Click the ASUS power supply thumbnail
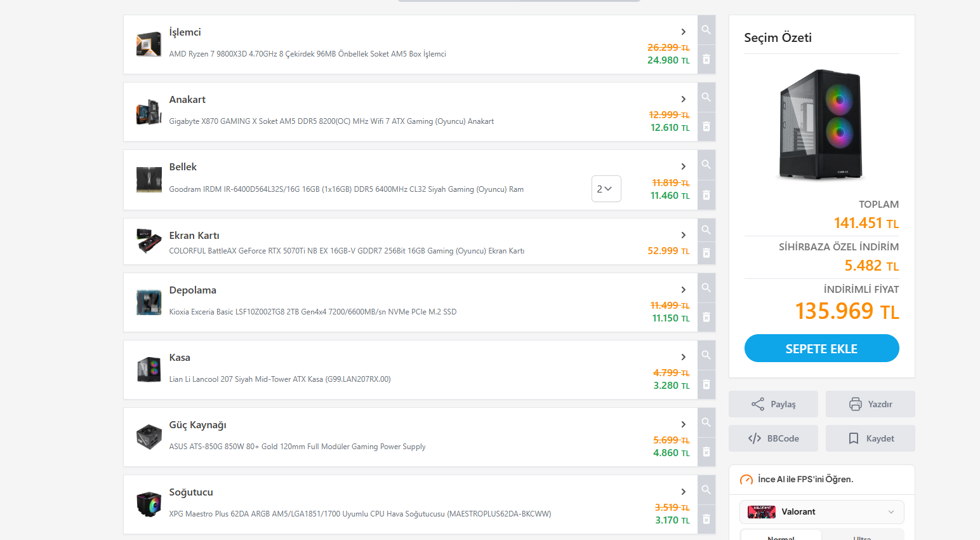Image resolution: width=980 pixels, height=540 pixels. click(x=149, y=437)
